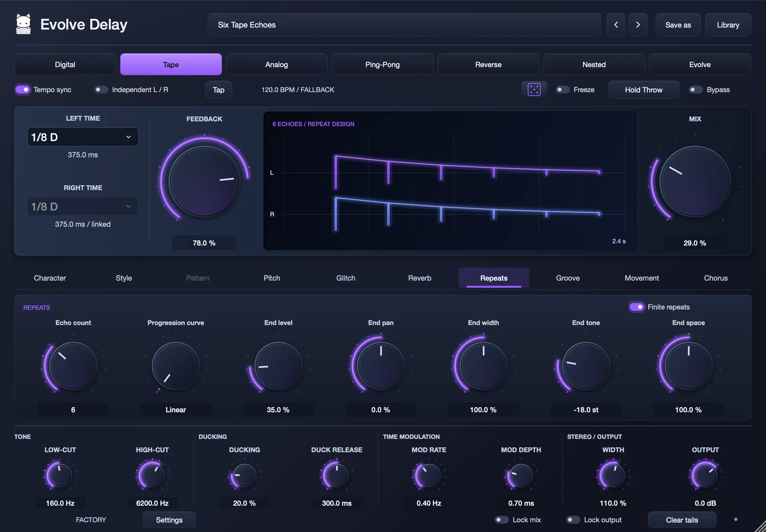
Task: Select the Ping-Pong delay mode
Action: [382, 64]
